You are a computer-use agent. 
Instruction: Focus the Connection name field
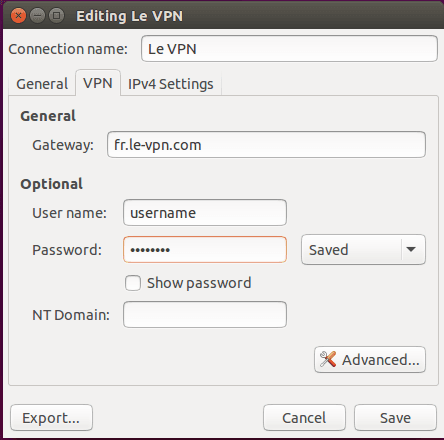pyautogui.click(x=289, y=49)
